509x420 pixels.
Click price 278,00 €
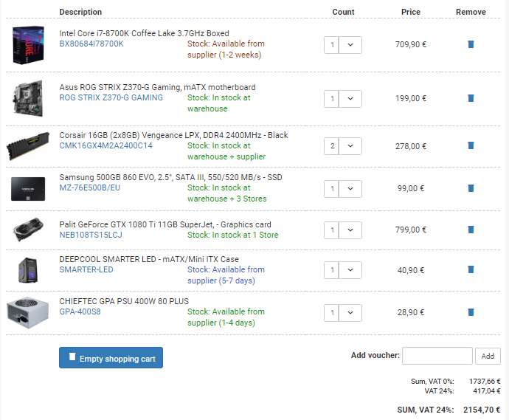pyautogui.click(x=411, y=146)
